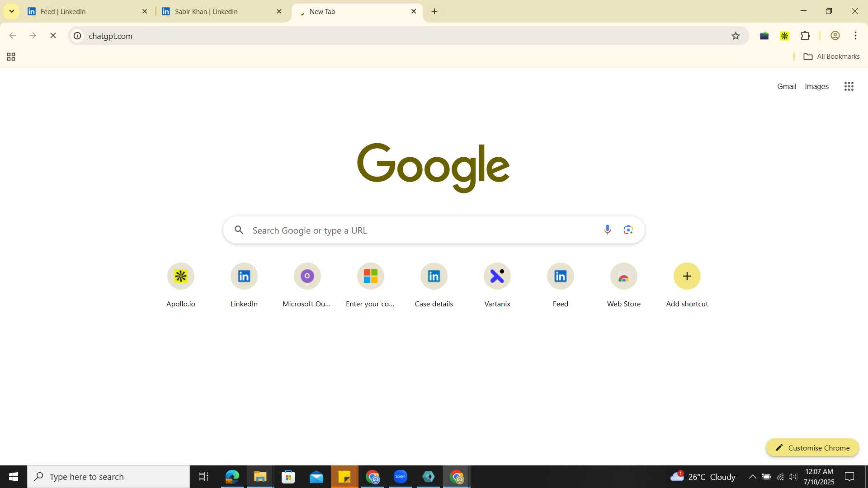Open Task View on the taskbar
The height and width of the screenshot is (488, 868).
click(203, 477)
